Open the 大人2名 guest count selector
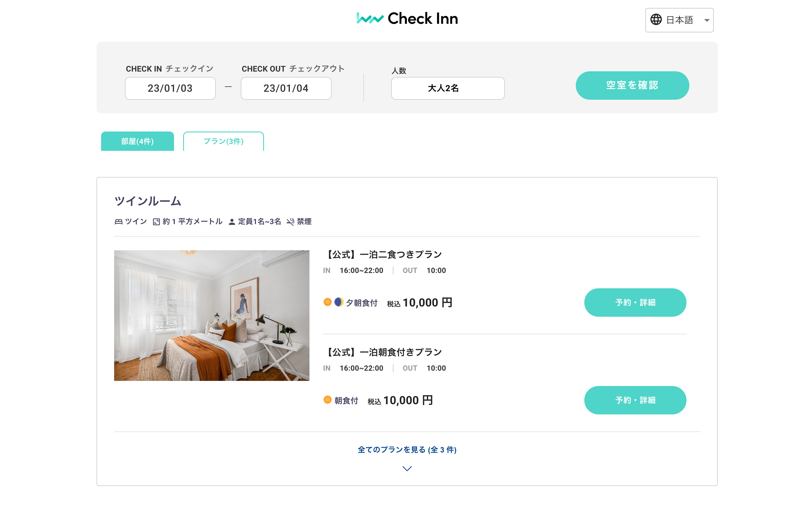Image resolution: width=812 pixels, height=509 pixels. [x=447, y=88]
